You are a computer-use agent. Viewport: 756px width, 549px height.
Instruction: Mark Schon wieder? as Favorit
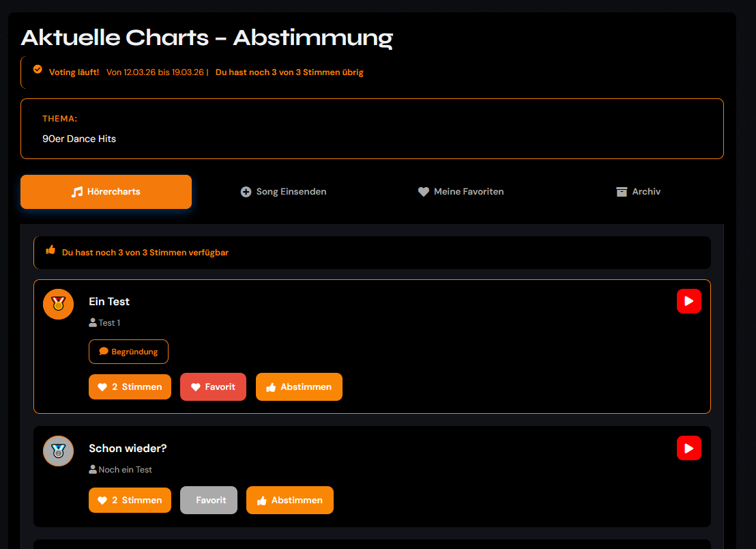tap(209, 500)
